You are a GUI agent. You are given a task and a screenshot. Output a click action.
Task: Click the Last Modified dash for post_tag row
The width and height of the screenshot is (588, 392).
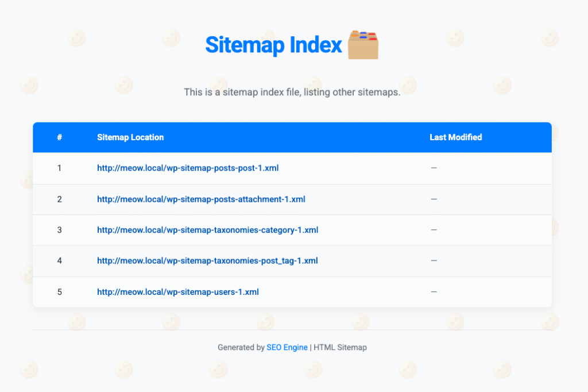(434, 261)
